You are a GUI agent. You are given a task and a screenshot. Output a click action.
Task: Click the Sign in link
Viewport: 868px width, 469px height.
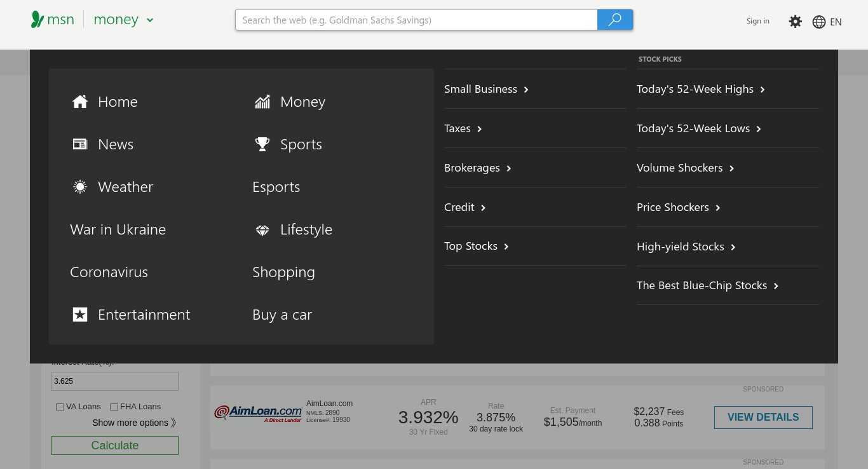(x=757, y=21)
